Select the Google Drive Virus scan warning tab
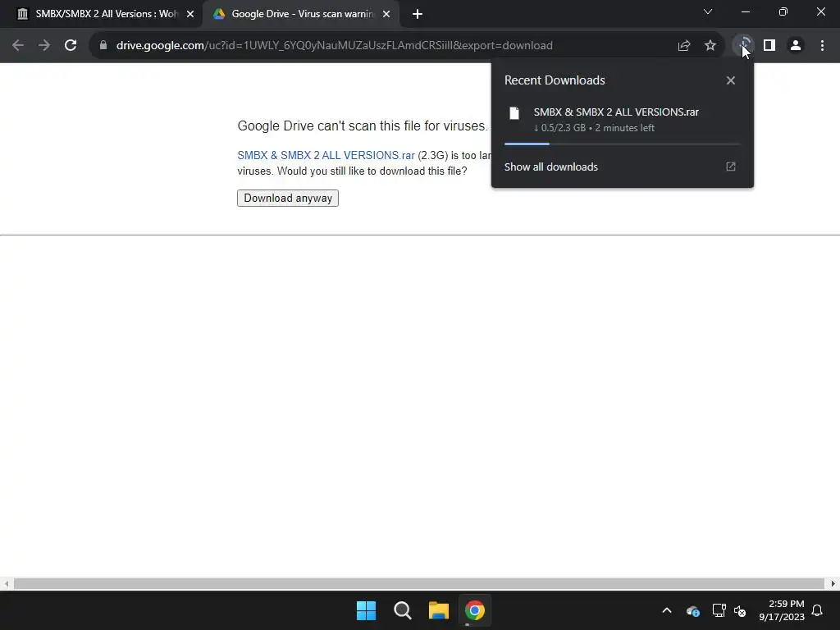 point(301,14)
